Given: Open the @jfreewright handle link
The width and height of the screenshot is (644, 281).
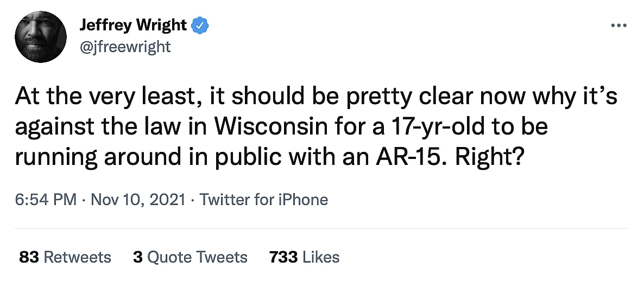Looking at the screenshot, I should [125, 47].
